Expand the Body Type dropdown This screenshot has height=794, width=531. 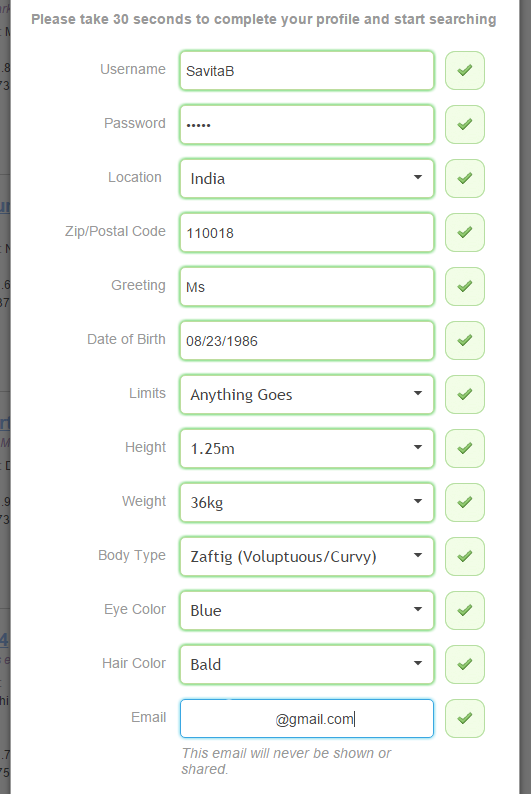point(307,557)
